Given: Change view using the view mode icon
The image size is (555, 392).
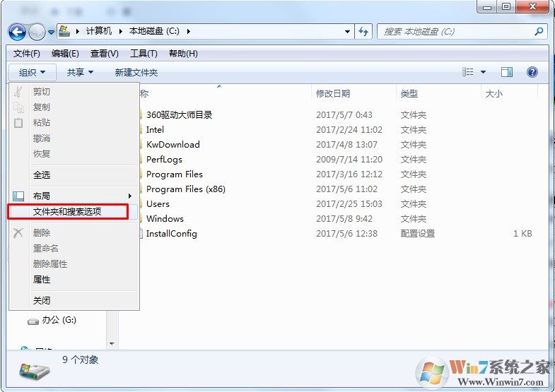Looking at the screenshot, I should [468, 72].
